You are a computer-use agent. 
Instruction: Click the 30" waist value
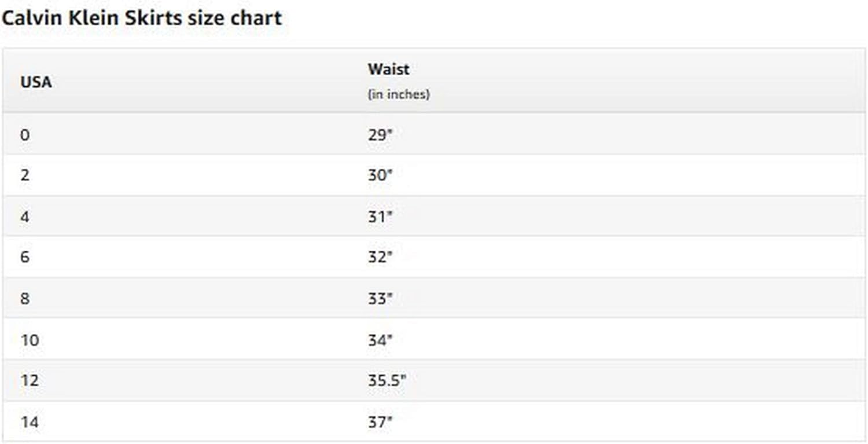tap(380, 175)
